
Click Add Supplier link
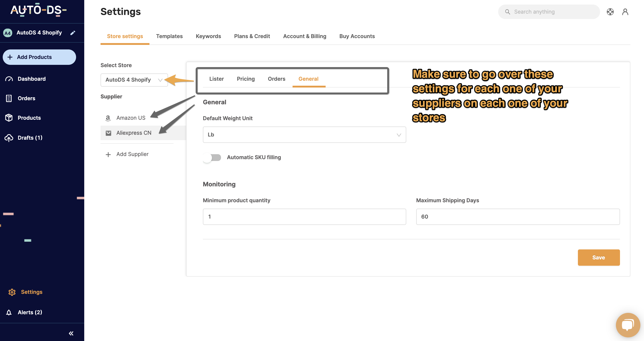[132, 154]
